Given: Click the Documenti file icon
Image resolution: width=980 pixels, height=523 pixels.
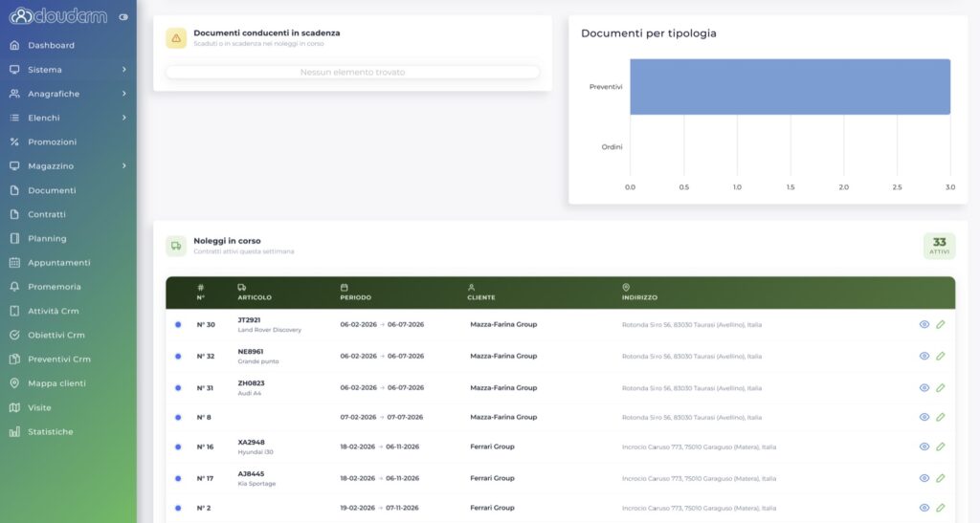Looking at the screenshot, I should tap(14, 190).
